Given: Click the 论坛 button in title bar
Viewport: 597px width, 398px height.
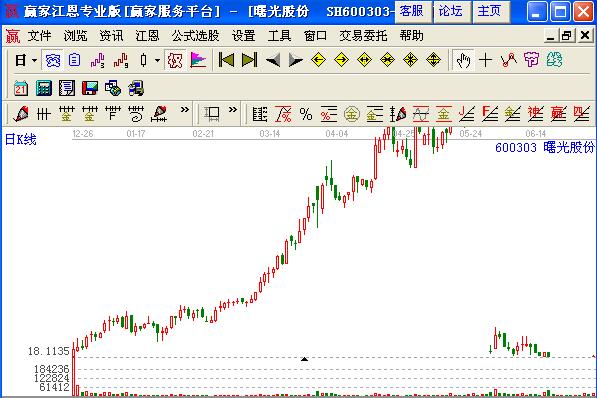Looking at the screenshot, I should tap(450, 11).
